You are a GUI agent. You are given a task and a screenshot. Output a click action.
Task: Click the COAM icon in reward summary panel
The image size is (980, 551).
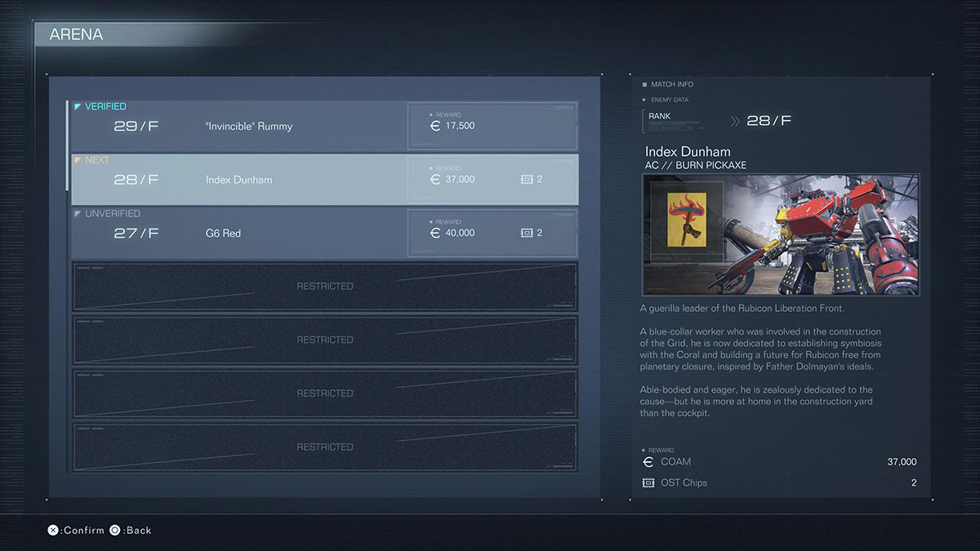tap(648, 462)
